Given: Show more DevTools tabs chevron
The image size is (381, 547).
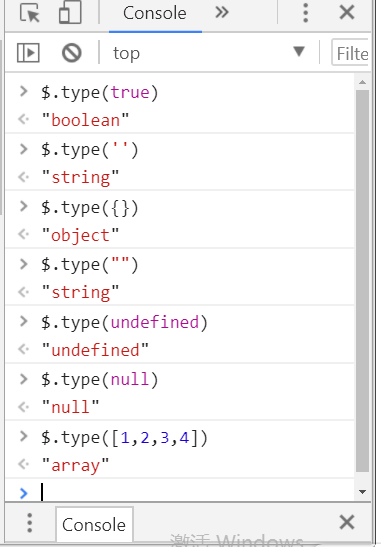Looking at the screenshot, I should coord(222,13).
